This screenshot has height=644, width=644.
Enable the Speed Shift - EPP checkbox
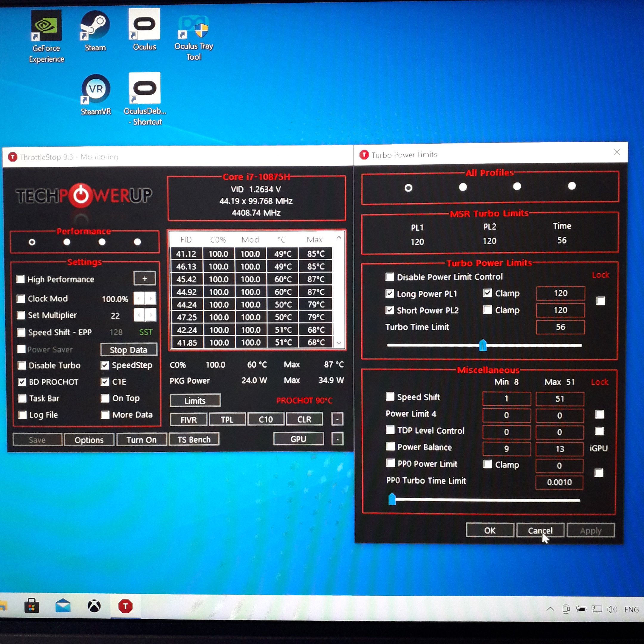21,332
